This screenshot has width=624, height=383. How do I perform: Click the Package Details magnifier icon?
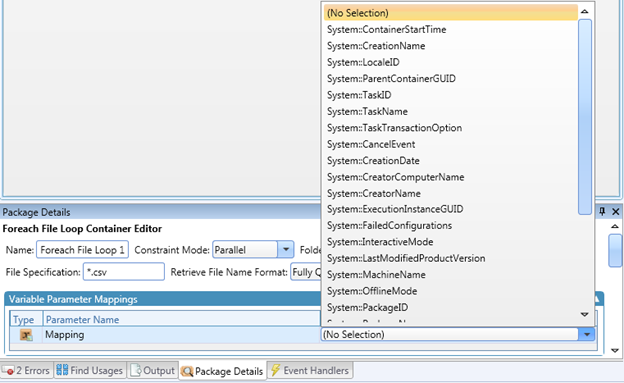(187, 371)
